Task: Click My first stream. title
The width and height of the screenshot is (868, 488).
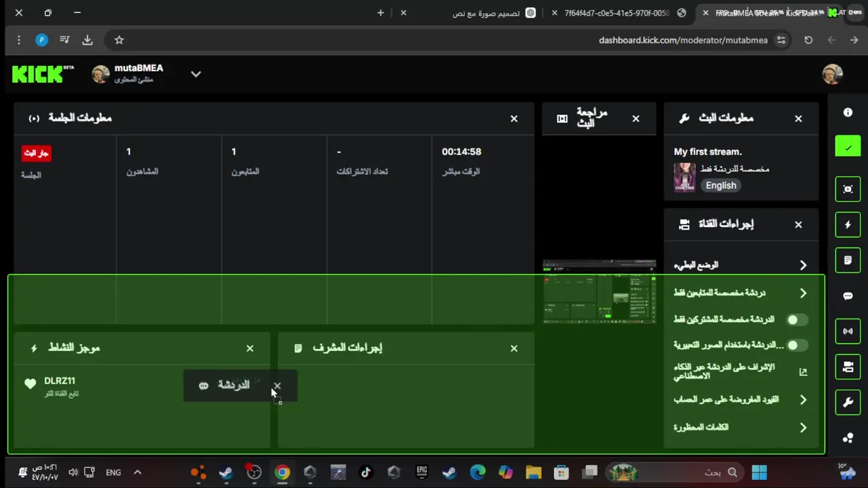Action: tap(708, 152)
